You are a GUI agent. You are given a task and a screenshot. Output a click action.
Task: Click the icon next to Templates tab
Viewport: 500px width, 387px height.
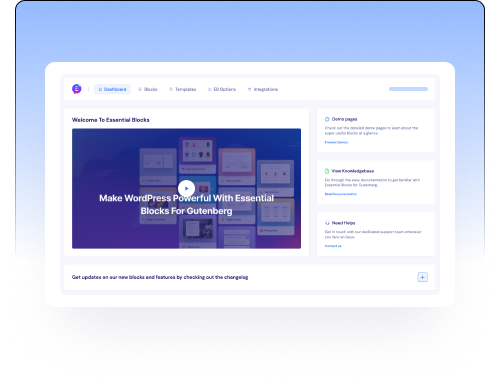pyautogui.click(x=171, y=89)
